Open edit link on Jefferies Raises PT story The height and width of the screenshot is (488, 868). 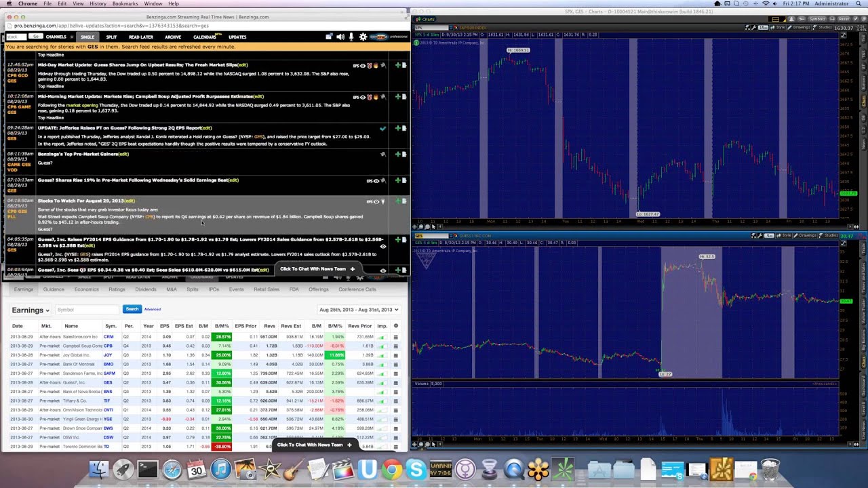pos(206,128)
